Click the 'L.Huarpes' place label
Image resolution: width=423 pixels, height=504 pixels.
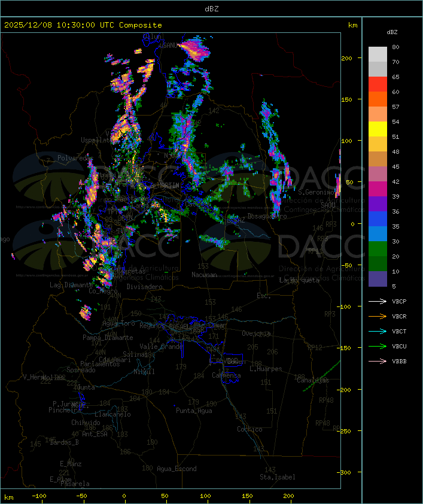tap(266, 369)
